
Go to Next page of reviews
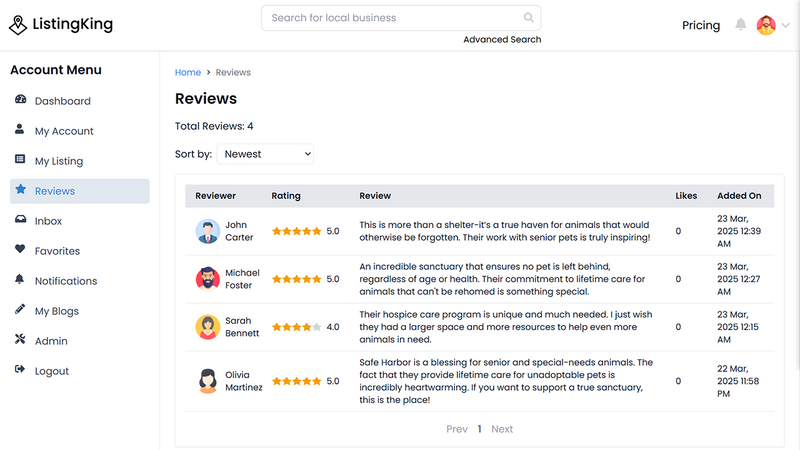point(502,429)
